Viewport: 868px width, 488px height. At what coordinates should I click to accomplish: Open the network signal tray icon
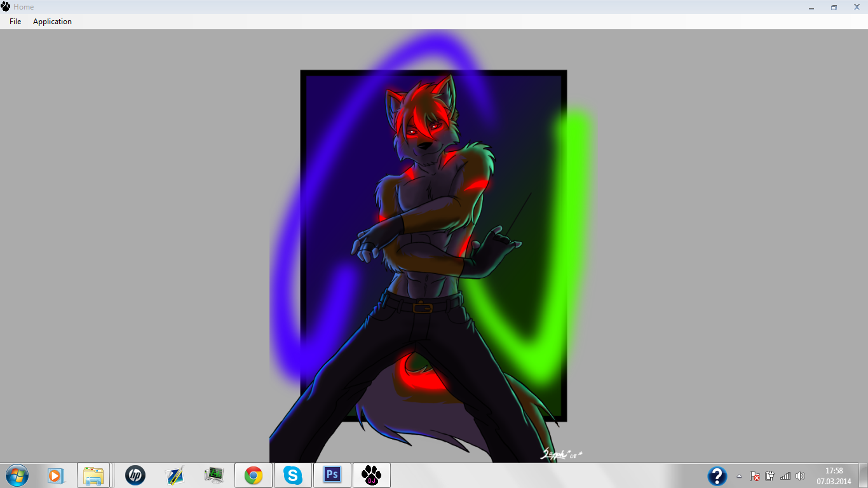coord(785,476)
